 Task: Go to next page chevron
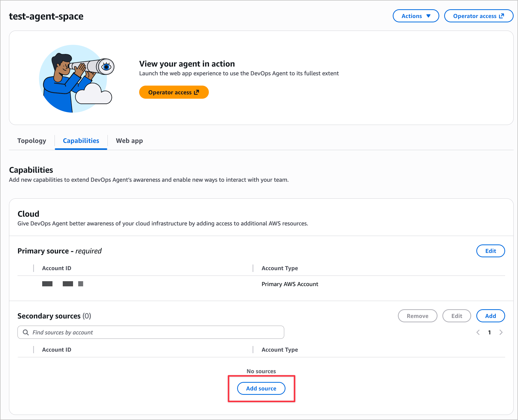[x=501, y=332]
